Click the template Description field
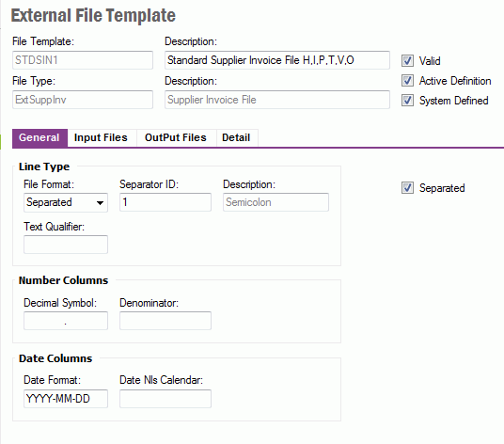Image resolution: width=504 pixels, height=444 pixels. pos(277,60)
